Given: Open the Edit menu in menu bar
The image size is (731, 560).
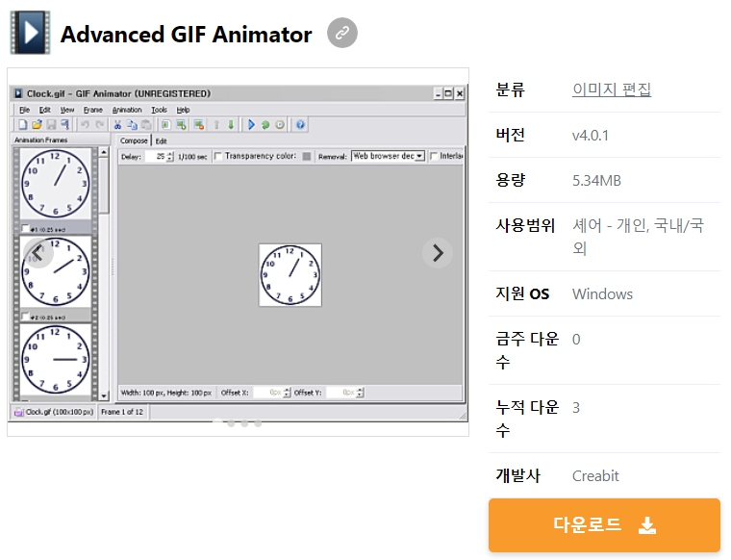Looking at the screenshot, I should click(45, 110).
